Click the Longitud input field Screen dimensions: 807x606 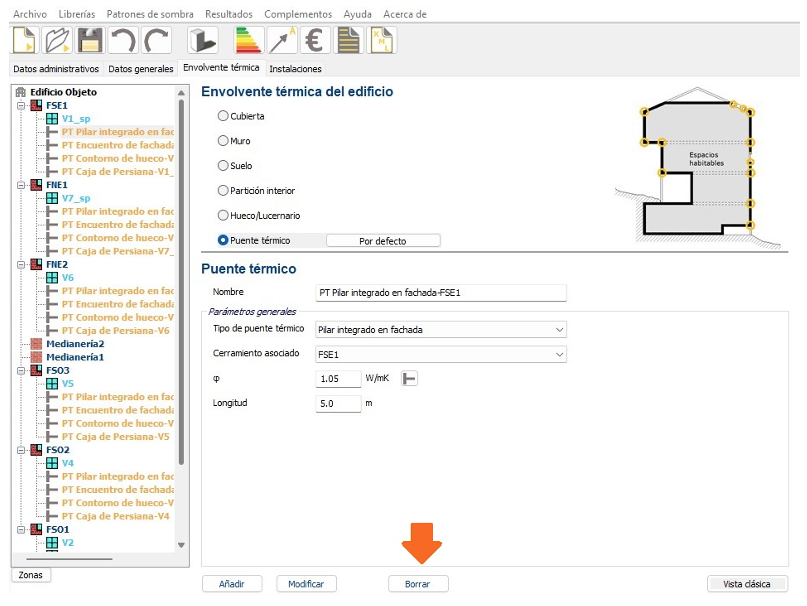click(338, 404)
